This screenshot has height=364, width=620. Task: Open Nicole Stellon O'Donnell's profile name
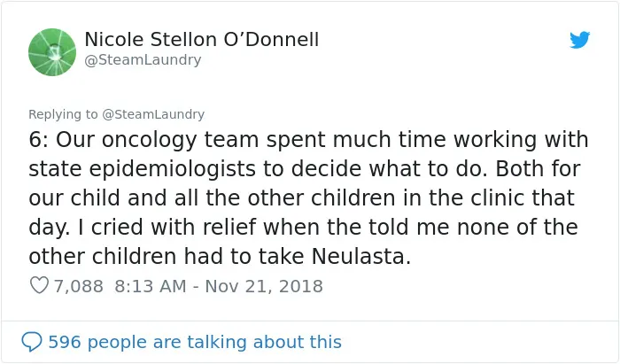[x=202, y=40]
